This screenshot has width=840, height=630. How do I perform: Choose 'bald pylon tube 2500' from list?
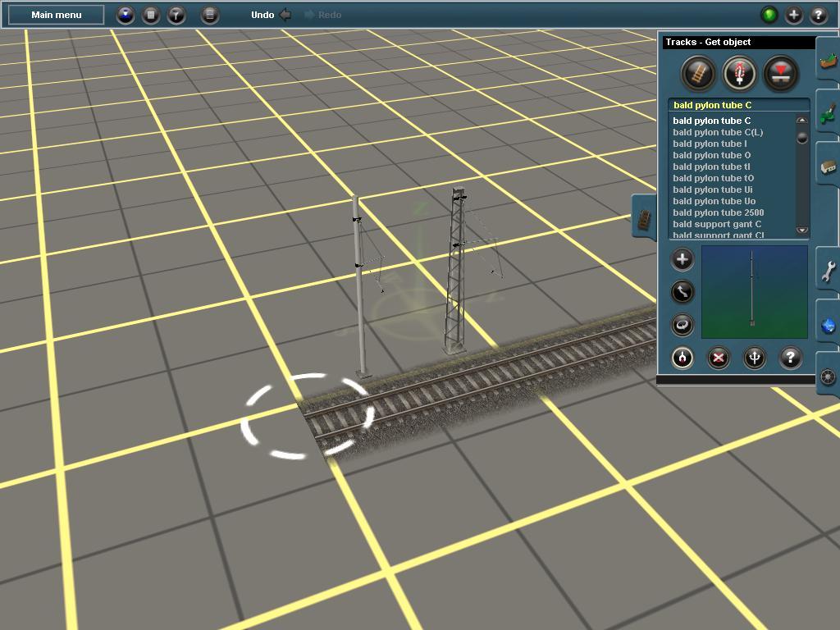click(x=719, y=212)
